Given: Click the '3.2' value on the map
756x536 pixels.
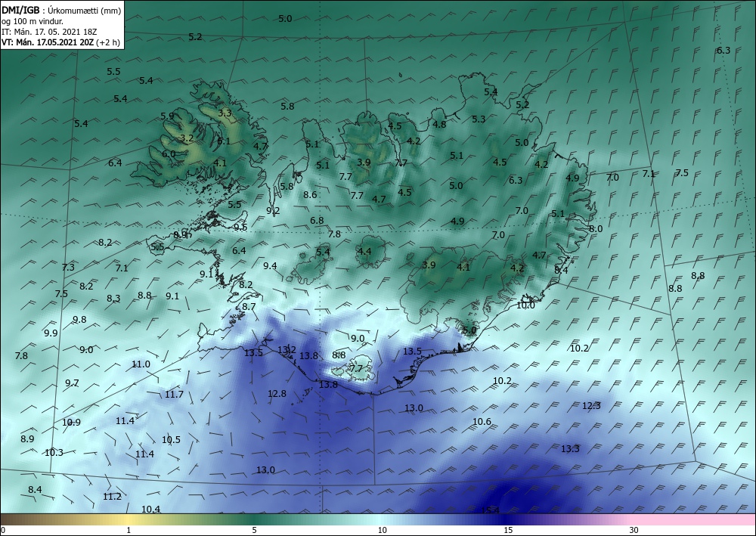Looking at the screenshot, I should click(187, 138).
